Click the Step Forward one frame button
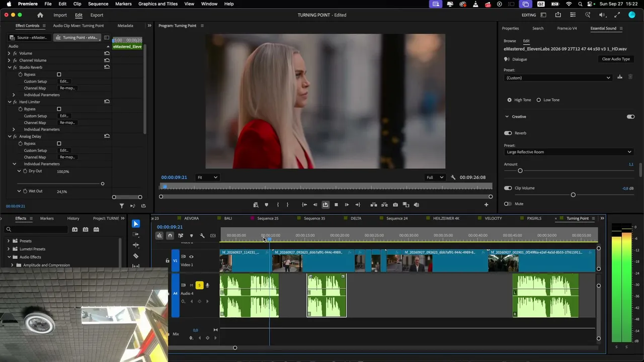The height and width of the screenshot is (362, 644). (x=347, y=205)
